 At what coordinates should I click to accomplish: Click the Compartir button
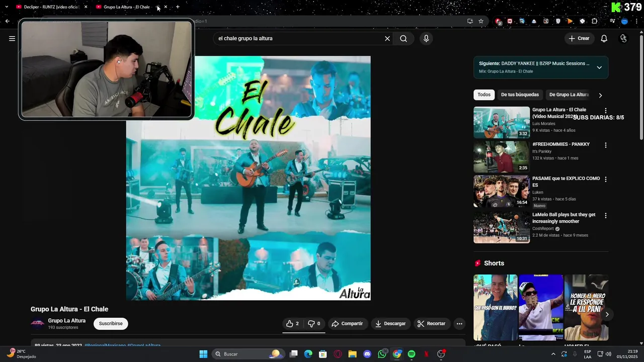[347, 324]
